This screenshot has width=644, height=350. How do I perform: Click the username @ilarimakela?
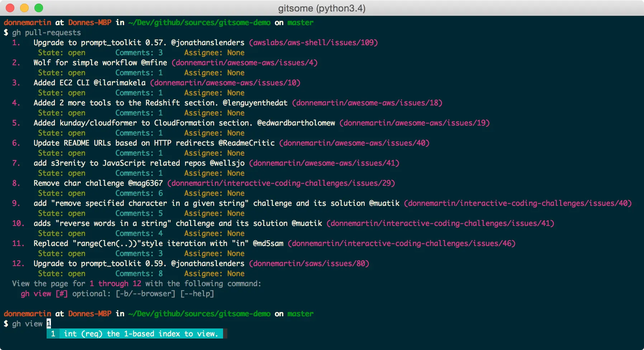pyautogui.click(x=120, y=83)
